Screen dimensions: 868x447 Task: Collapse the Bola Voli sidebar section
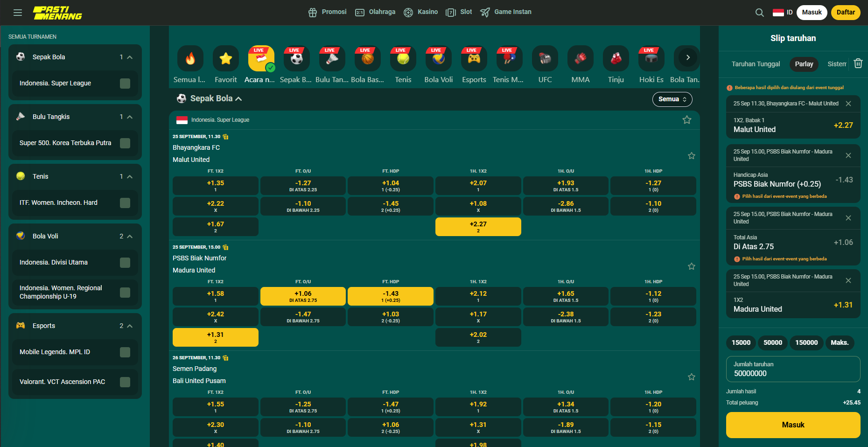(130, 237)
